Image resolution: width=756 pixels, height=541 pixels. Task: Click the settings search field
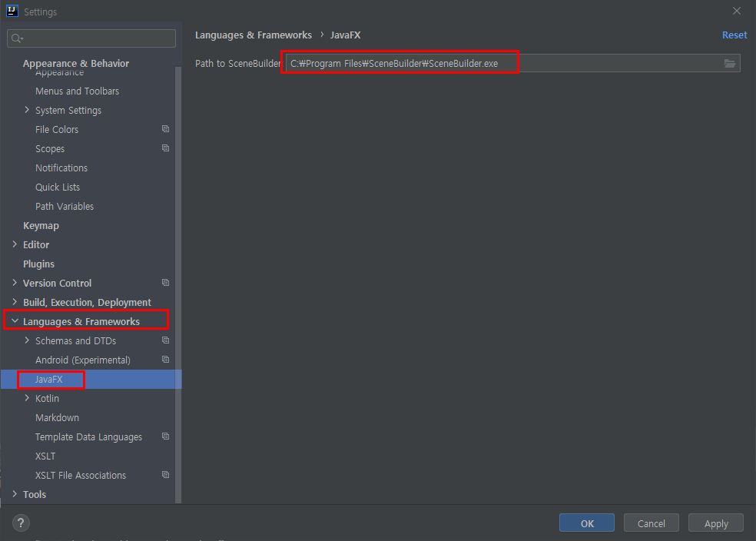pos(91,38)
